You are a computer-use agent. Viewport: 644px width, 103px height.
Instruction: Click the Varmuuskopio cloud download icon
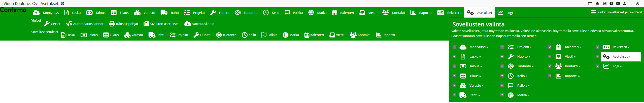pos(187,24)
